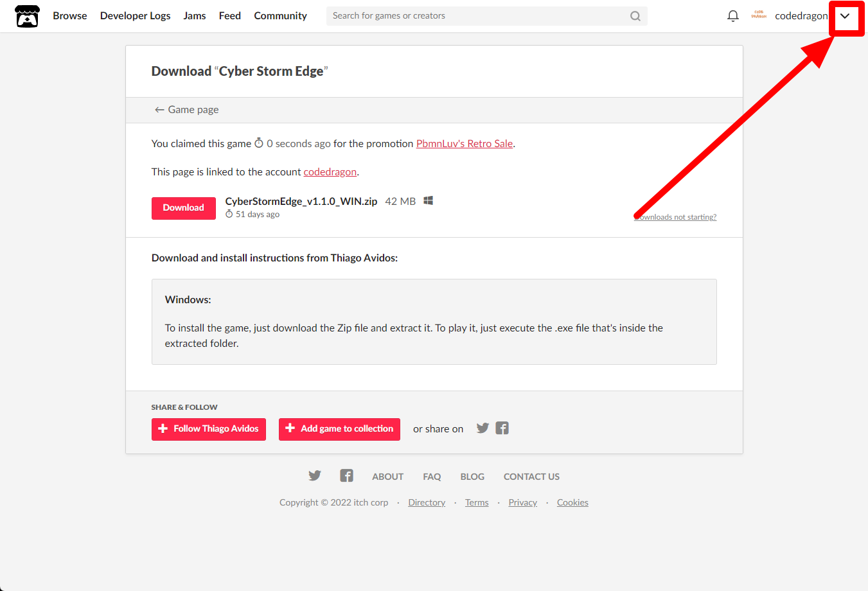This screenshot has height=591, width=868.
Task: Focus the games or creators search field
Action: point(486,16)
